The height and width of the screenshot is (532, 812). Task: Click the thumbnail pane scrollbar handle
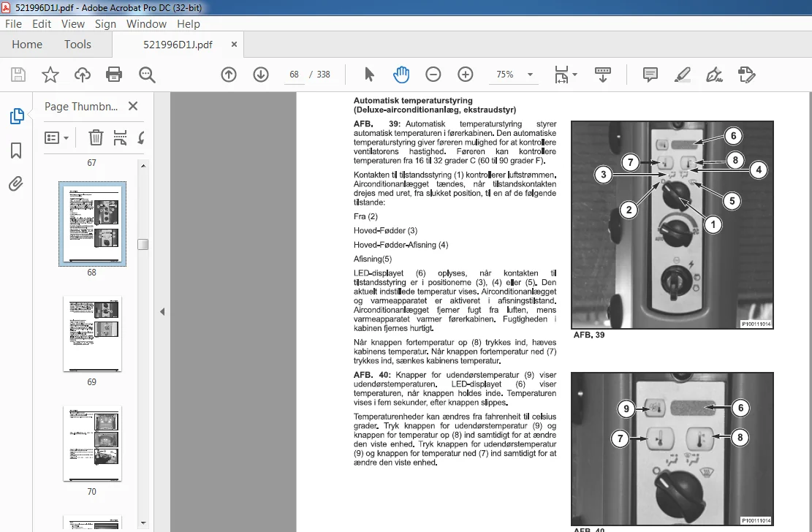click(143, 245)
